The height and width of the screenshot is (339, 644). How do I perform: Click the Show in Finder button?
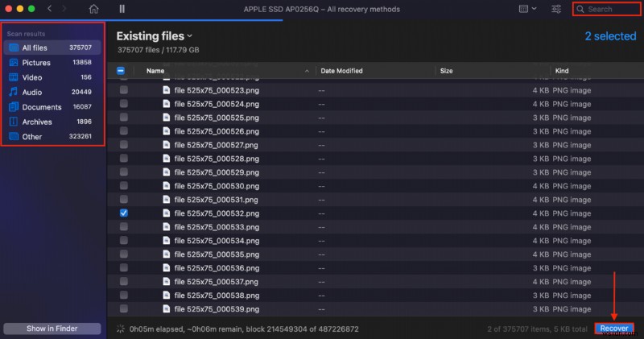click(52, 329)
